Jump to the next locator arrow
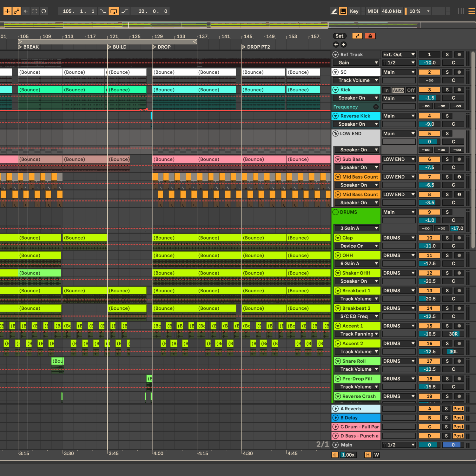Screen dimensions: 476x476 pos(344,45)
